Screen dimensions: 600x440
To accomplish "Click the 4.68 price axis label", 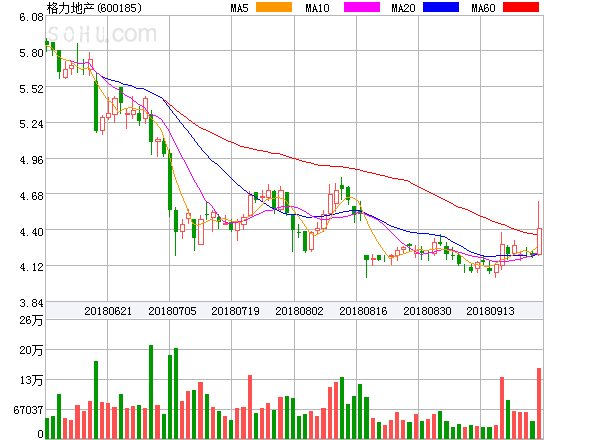I will 31,196.
